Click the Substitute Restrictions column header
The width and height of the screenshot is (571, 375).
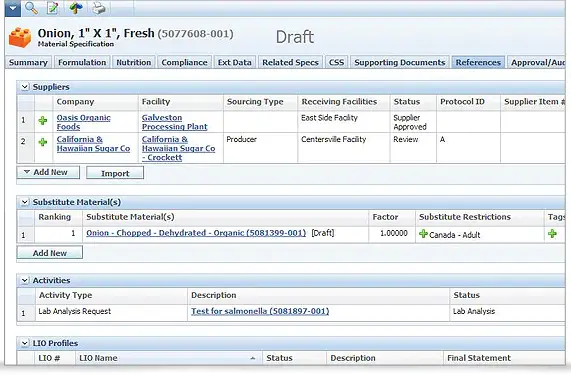coord(479,217)
